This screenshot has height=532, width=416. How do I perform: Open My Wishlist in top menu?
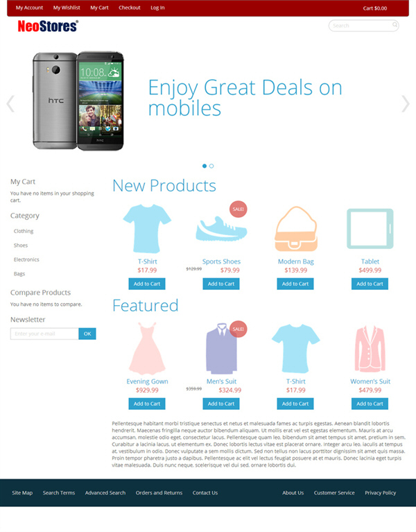click(67, 8)
